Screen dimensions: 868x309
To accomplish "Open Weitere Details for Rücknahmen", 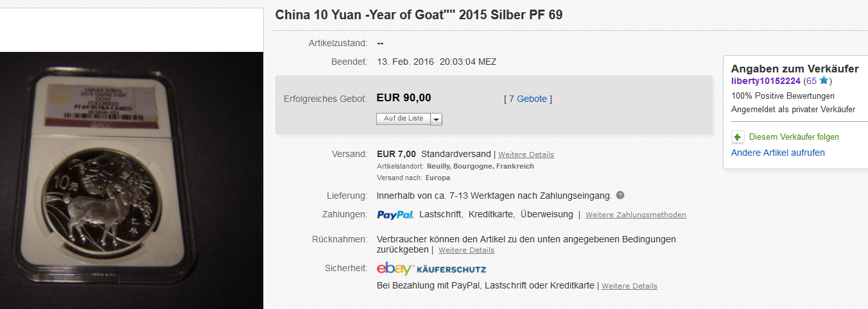I will 466,250.
